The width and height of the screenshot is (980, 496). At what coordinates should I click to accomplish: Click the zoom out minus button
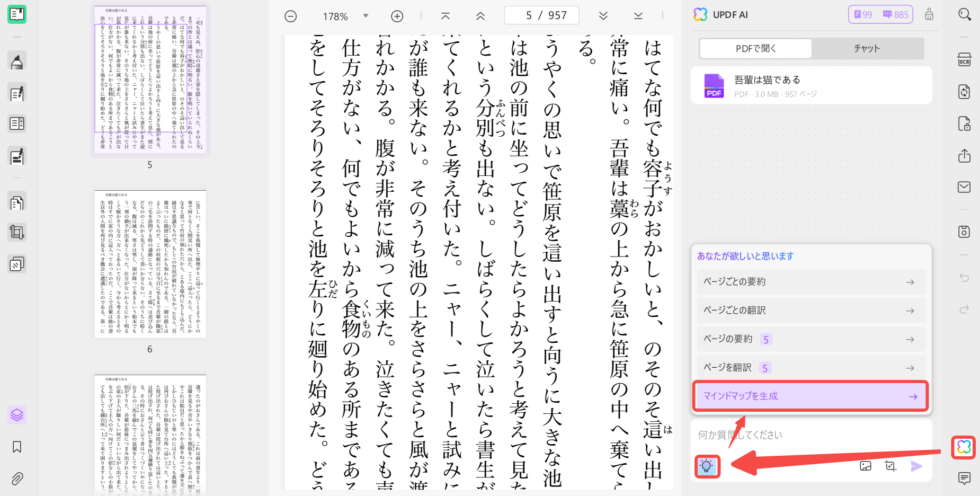291,16
